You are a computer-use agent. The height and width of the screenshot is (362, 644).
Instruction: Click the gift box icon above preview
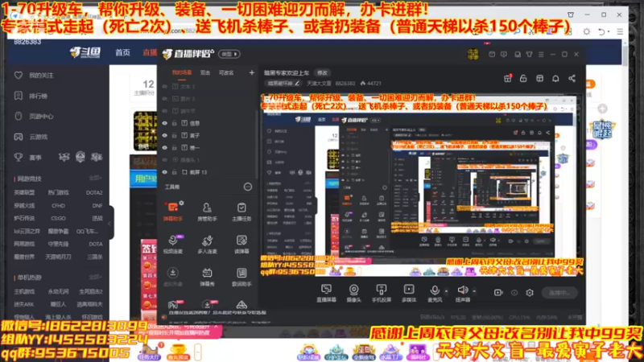508,78
